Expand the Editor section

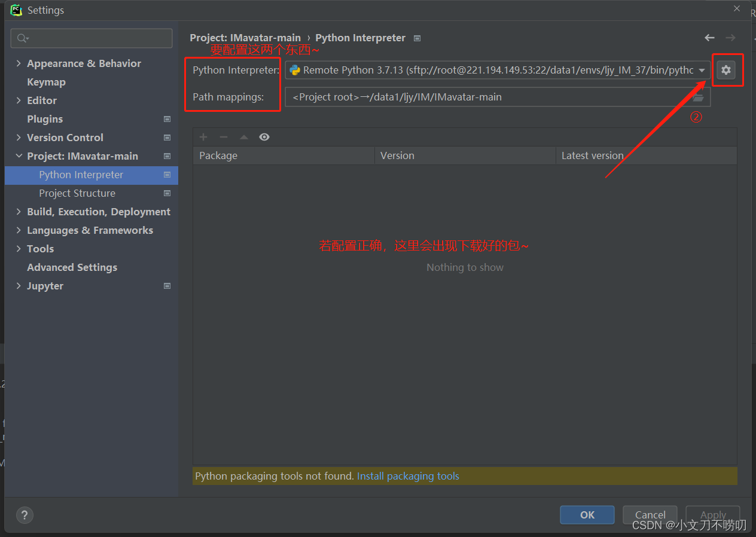pyautogui.click(x=19, y=100)
